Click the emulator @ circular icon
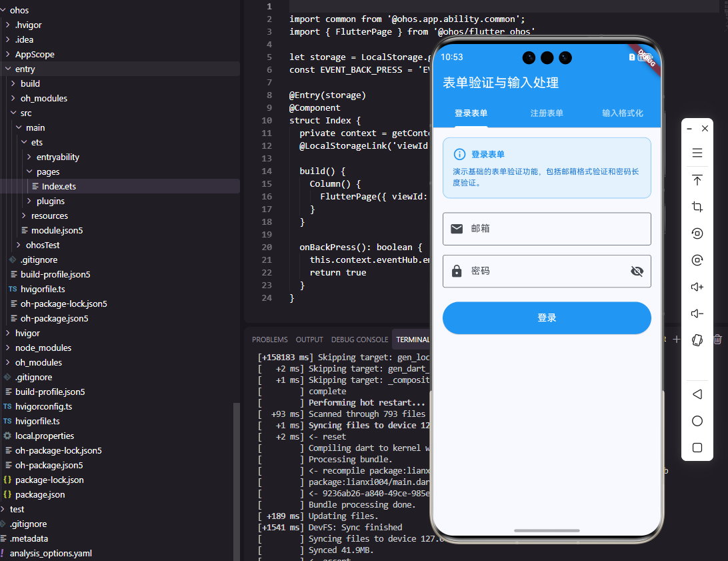 pyautogui.click(x=697, y=260)
